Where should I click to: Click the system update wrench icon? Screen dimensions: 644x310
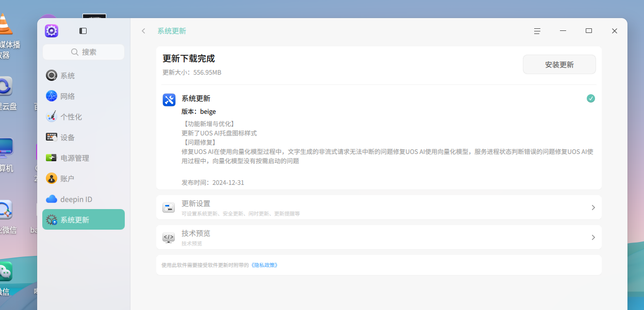169,100
